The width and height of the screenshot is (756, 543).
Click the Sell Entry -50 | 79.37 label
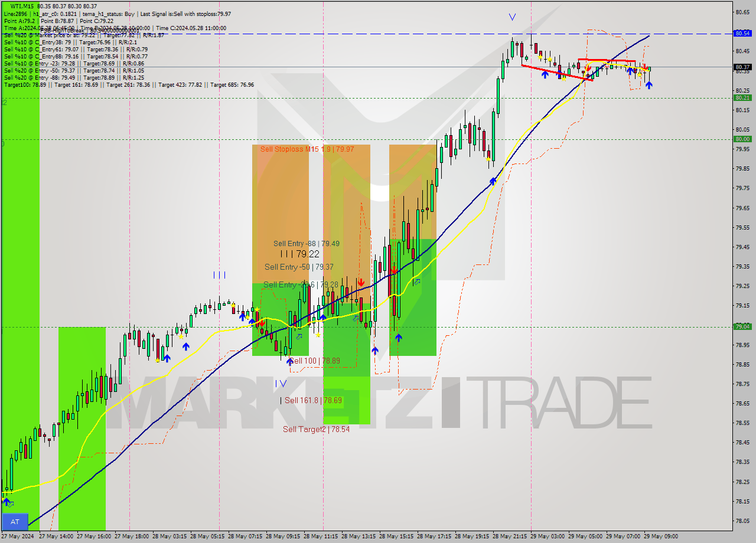click(x=299, y=267)
